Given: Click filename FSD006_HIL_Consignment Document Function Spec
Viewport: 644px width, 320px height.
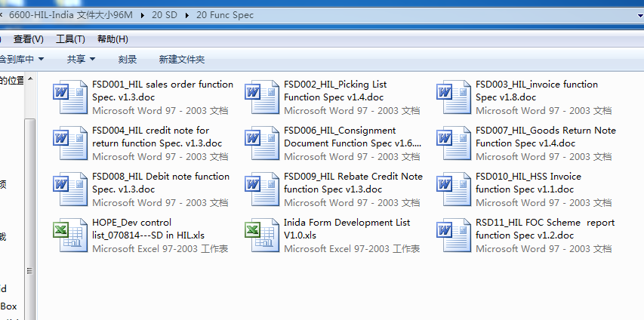Looking at the screenshot, I should [353, 137].
